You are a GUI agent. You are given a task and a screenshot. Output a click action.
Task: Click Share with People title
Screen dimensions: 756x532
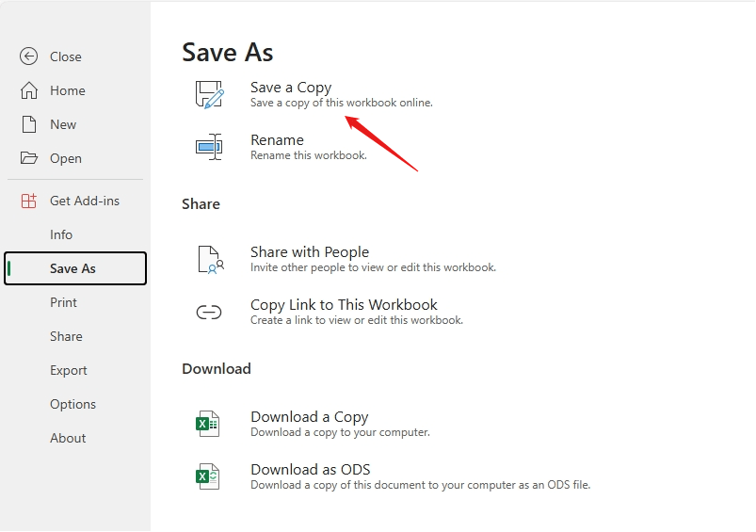point(310,251)
